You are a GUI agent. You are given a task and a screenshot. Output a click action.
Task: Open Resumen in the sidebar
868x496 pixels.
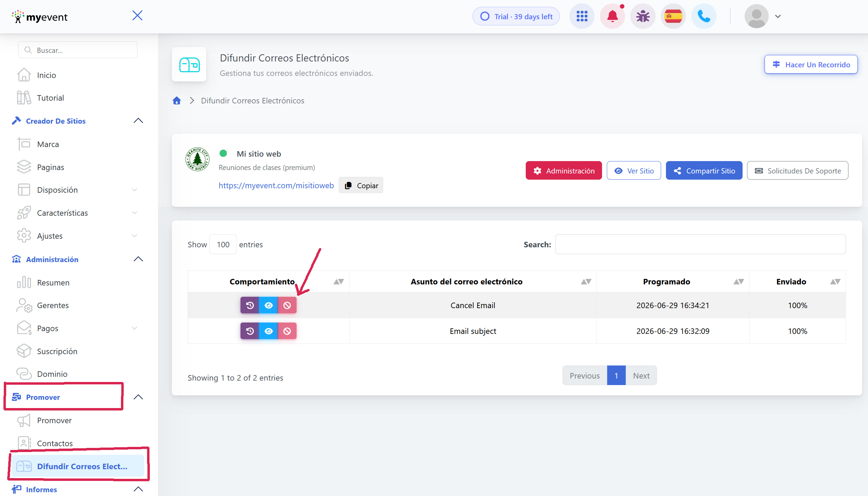[53, 283]
